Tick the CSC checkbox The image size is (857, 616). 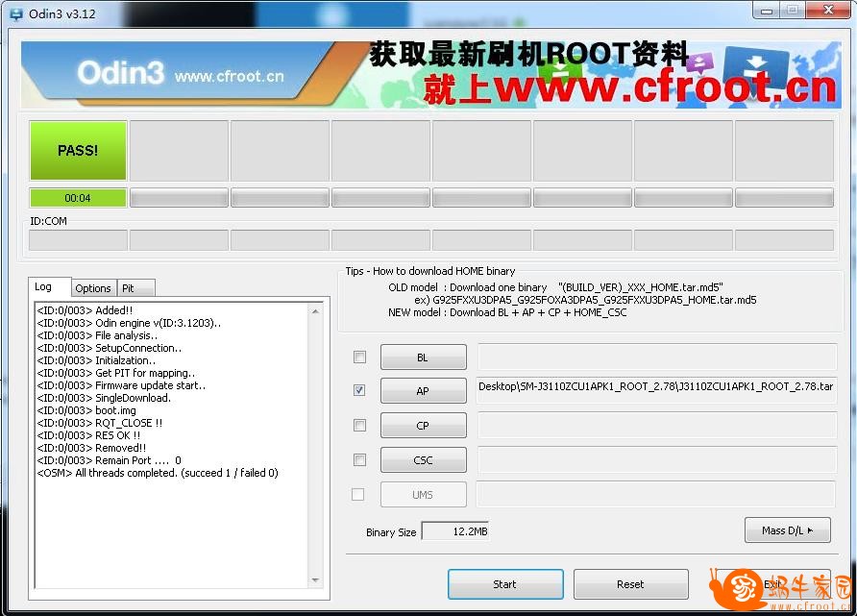pyautogui.click(x=359, y=459)
